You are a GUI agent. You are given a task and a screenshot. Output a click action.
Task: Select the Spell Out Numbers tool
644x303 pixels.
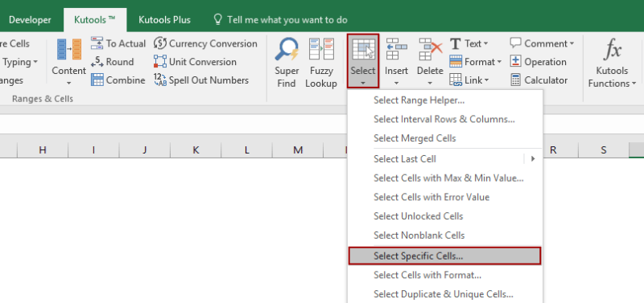[201, 80]
